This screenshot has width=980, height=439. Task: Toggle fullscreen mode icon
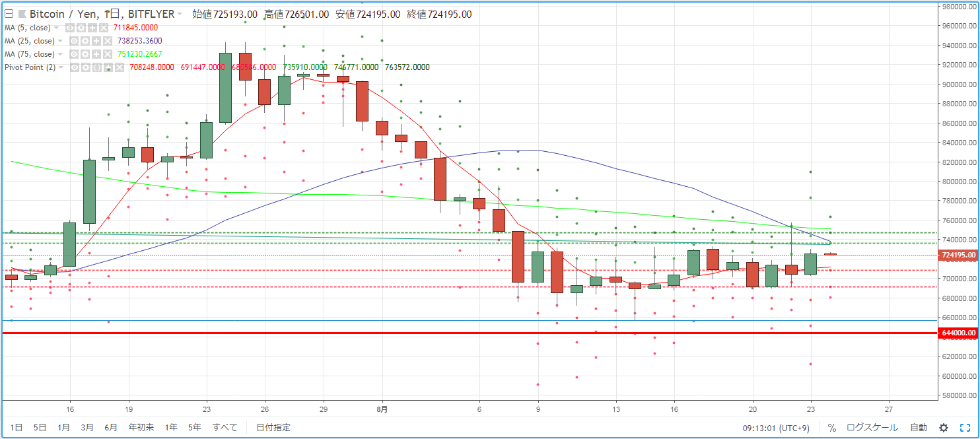click(965, 427)
